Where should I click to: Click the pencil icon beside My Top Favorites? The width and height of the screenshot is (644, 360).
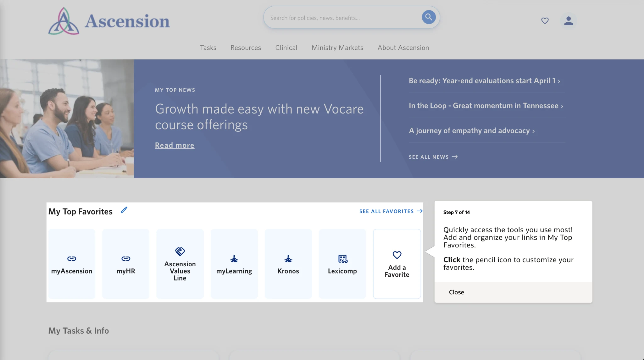click(124, 210)
